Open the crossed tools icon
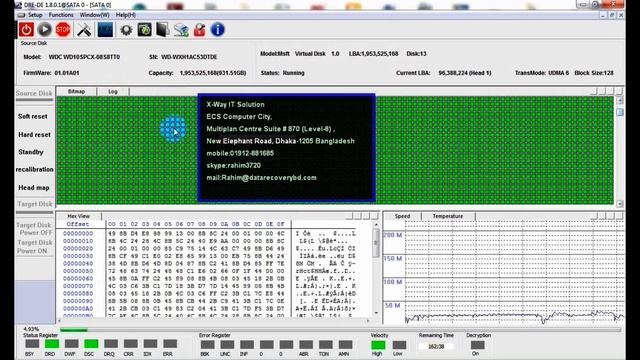This screenshot has height=360, width=640. [84, 30]
